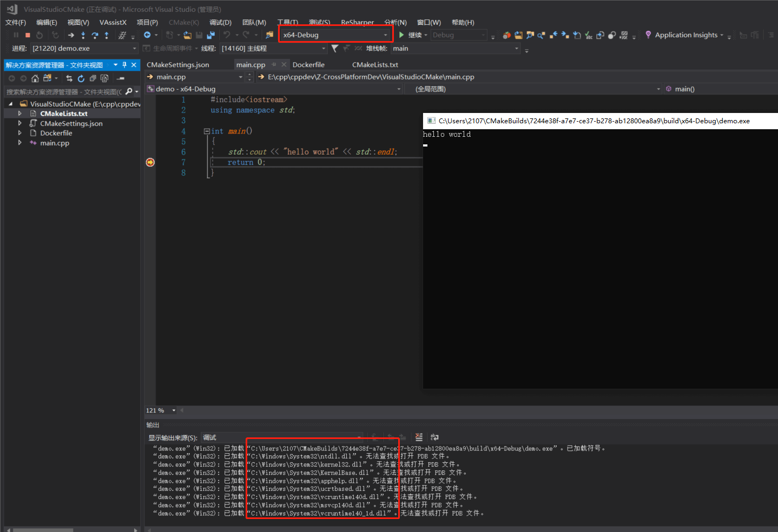
Task: Click the Home icon in Solution Explorer
Action: (35, 78)
